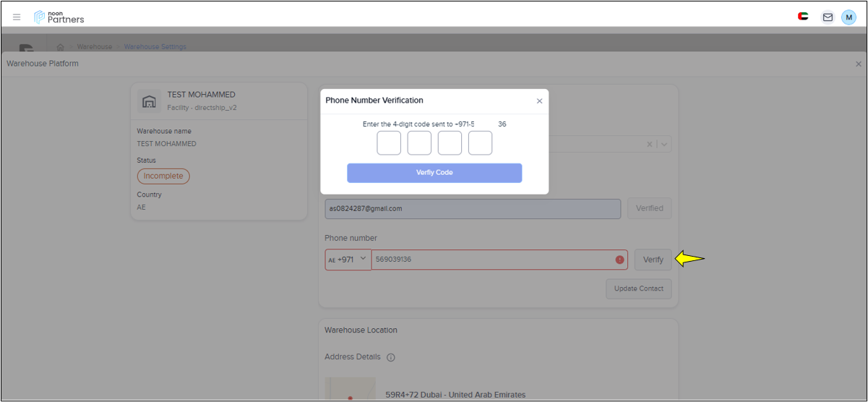This screenshot has height=402, width=868.
Task: Close the Phone Number Verification dialog
Action: coord(539,101)
